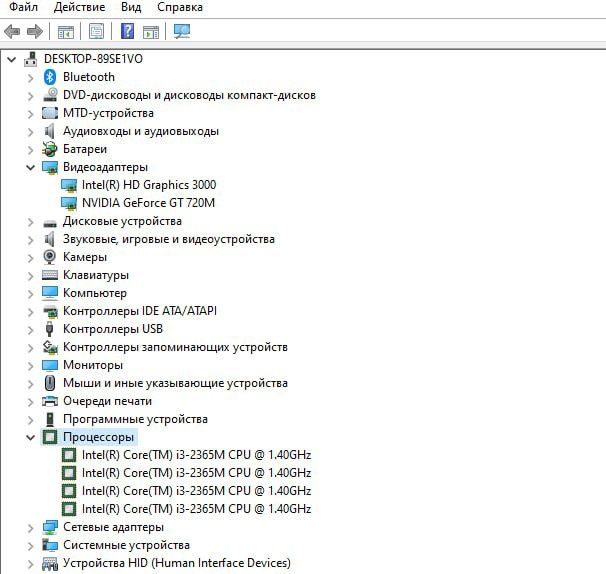The height and width of the screenshot is (574, 606).
Task: Collapse the Процессоры category
Action: tap(30, 438)
